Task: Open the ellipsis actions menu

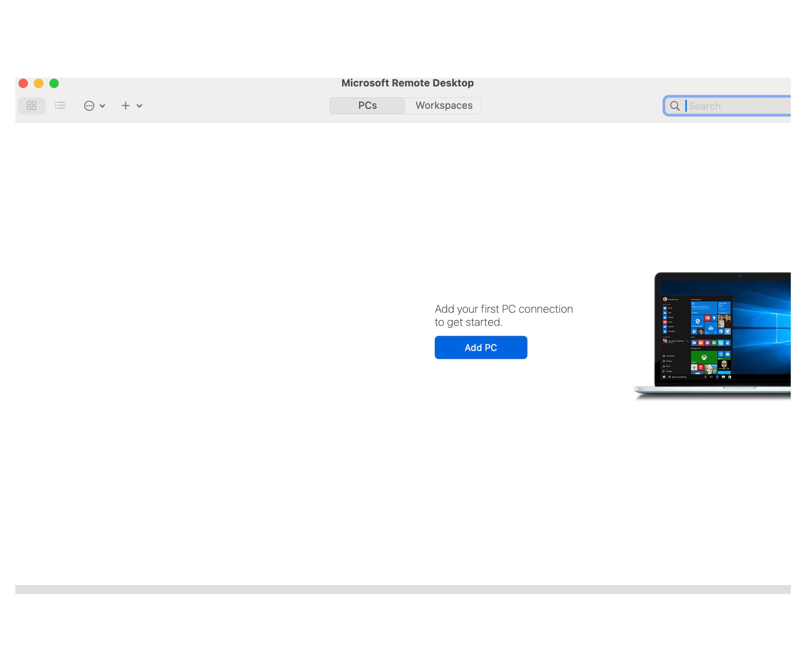Action: 89,106
